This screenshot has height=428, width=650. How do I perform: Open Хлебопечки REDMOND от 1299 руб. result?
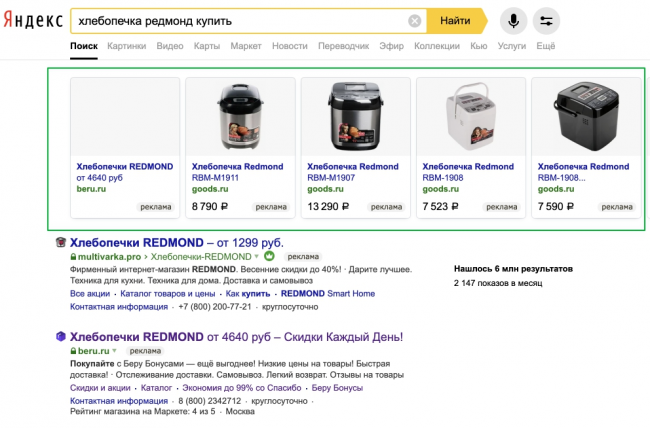pyautogui.click(x=176, y=243)
